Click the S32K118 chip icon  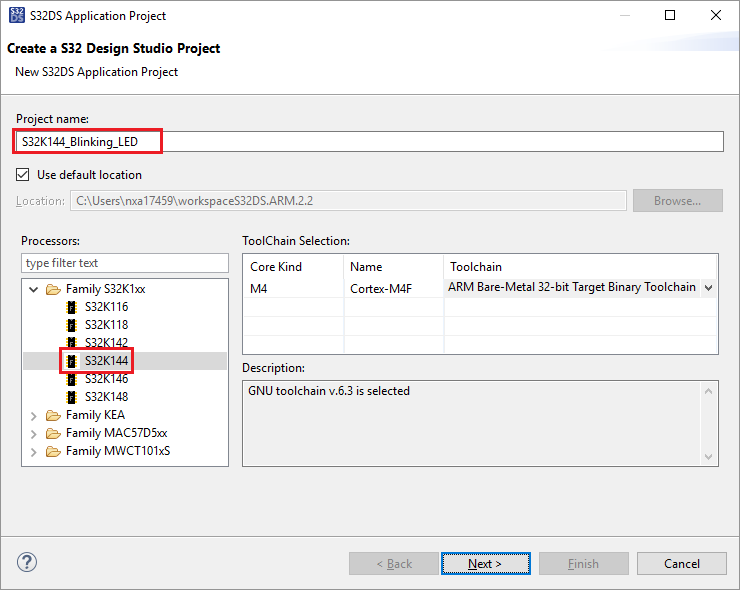[x=71, y=325]
